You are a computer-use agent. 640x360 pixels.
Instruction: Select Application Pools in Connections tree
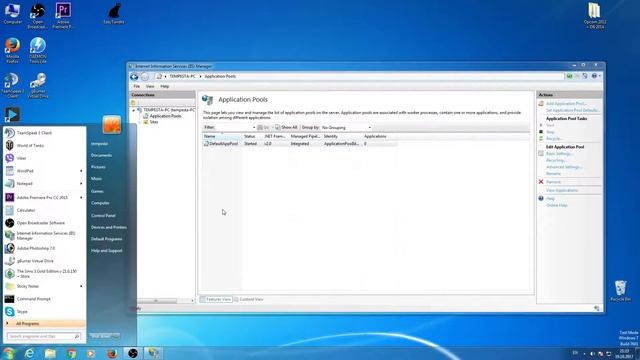coord(165,116)
